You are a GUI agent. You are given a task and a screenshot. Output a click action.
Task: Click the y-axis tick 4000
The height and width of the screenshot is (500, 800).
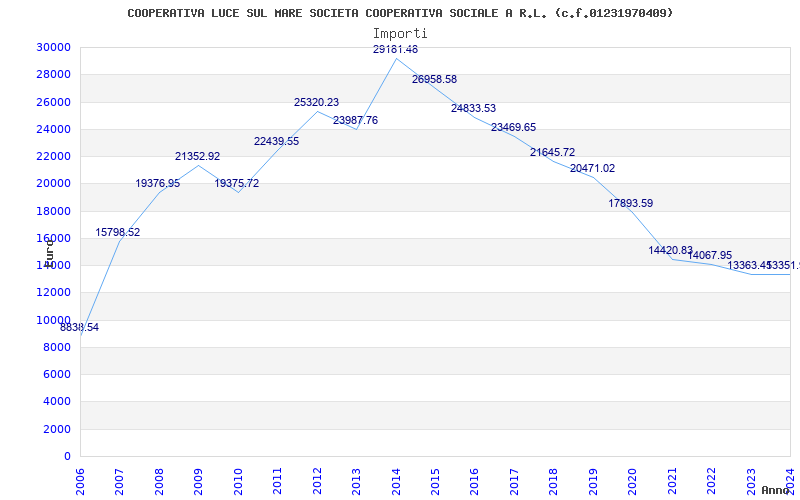(x=56, y=402)
